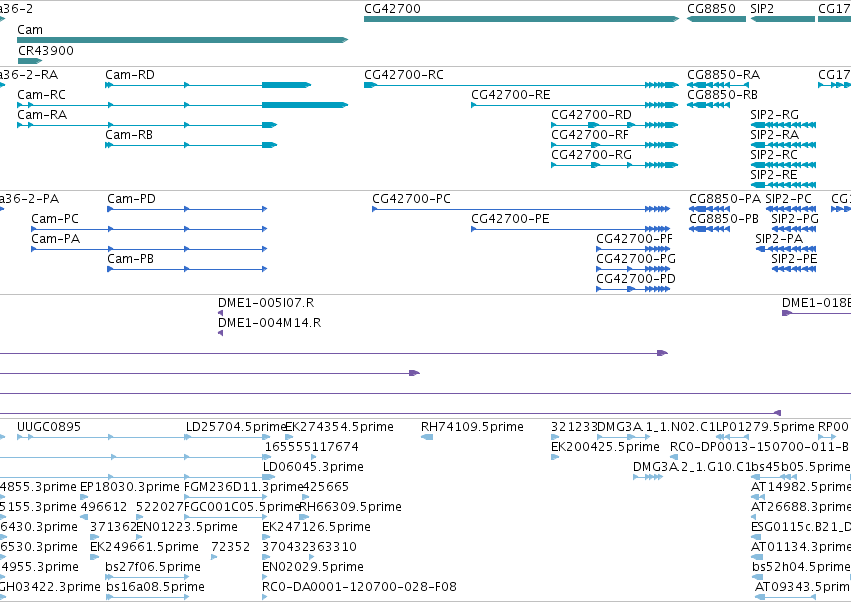
Task: Select transcript Cam-RA
Action: coord(147,125)
